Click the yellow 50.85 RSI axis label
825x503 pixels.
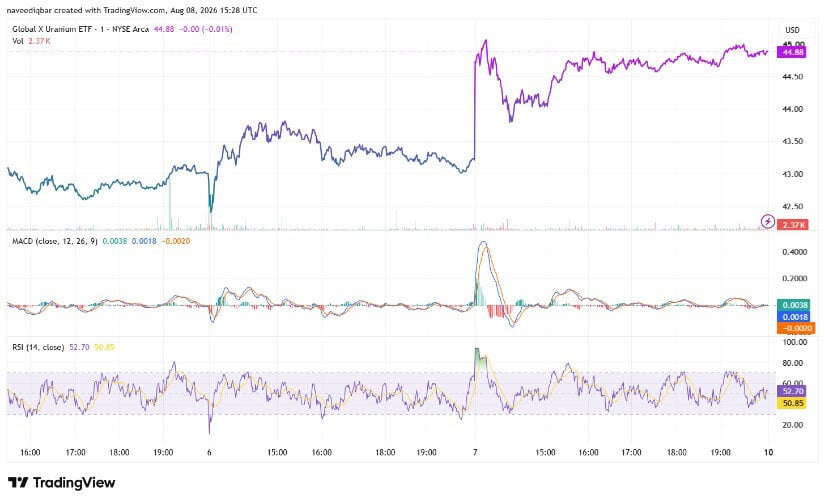point(793,403)
